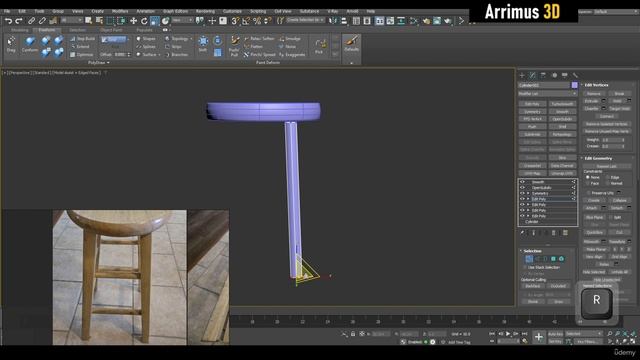
Task: Hide the Smooth modifier via eye icon
Action: click(522, 182)
